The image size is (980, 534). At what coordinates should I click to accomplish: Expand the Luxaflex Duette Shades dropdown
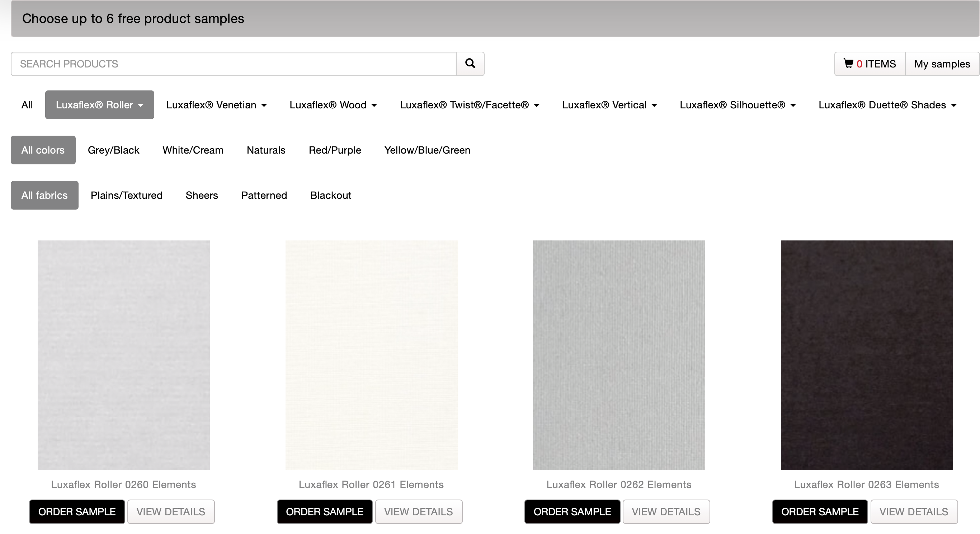[x=887, y=105]
